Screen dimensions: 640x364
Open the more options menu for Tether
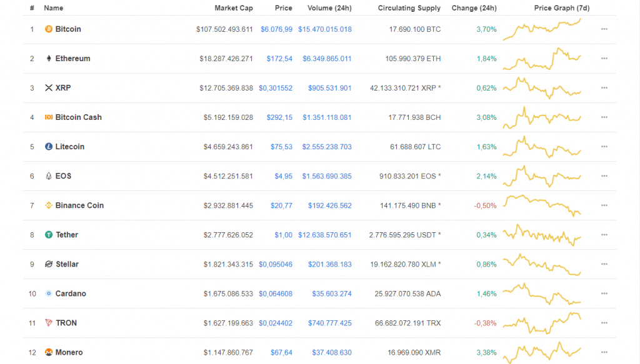click(604, 234)
